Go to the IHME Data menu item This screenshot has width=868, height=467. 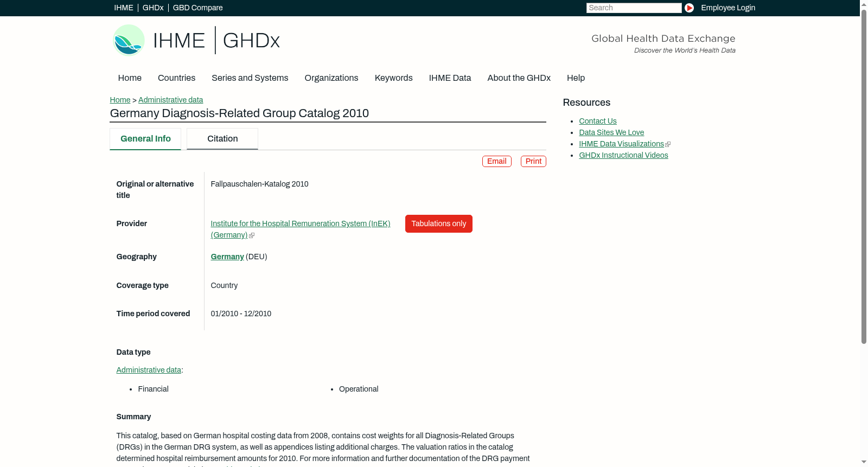click(450, 78)
